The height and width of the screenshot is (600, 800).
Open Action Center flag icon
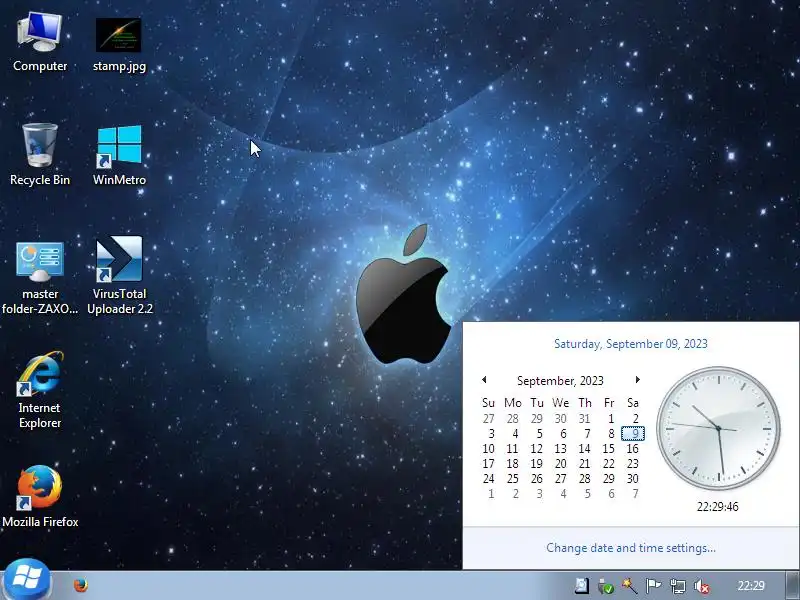[x=653, y=586]
